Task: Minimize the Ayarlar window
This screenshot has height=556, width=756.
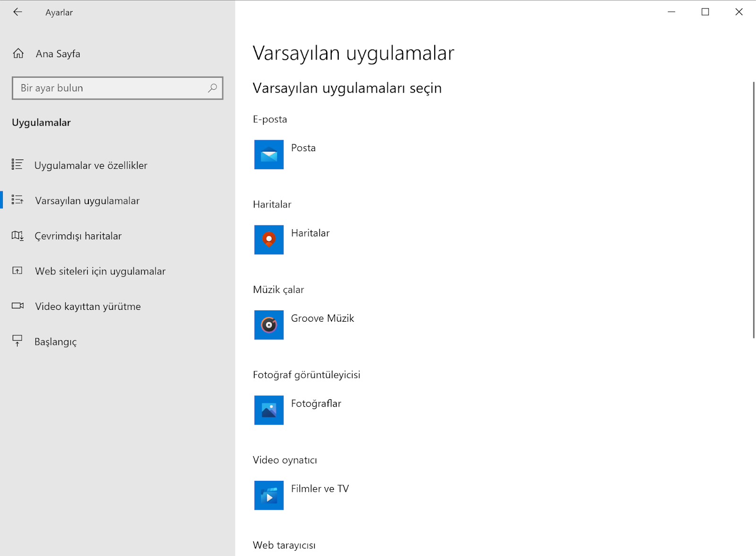Action: coord(671,12)
